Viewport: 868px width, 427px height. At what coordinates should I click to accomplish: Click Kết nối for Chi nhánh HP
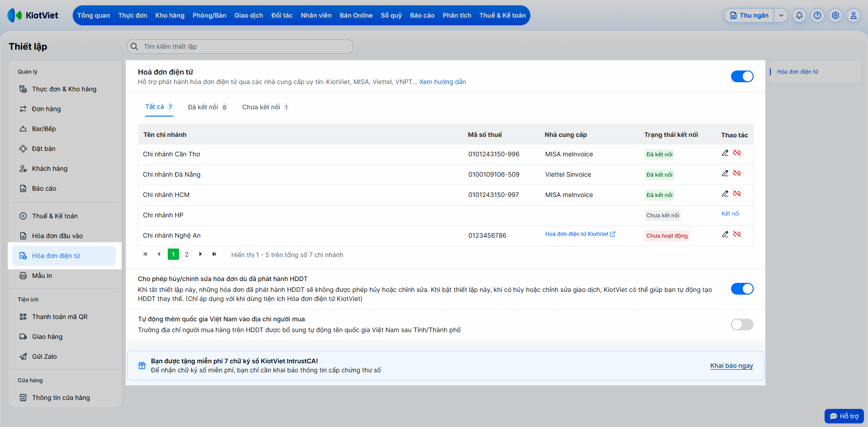pyautogui.click(x=731, y=214)
